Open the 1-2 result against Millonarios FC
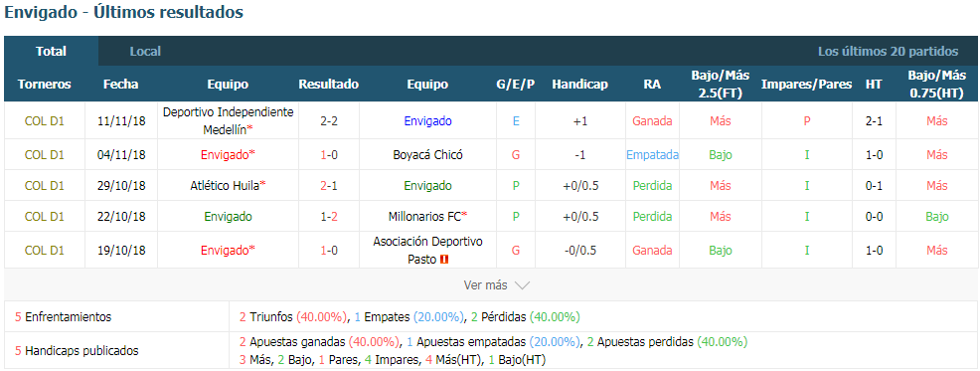This screenshot has width=980, height=371. click(329, 217)
